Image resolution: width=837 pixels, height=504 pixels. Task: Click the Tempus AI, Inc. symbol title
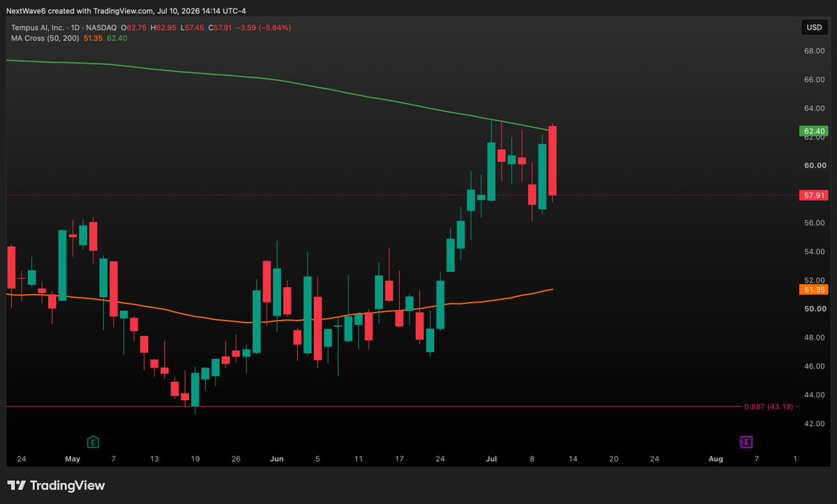[40, 28]
